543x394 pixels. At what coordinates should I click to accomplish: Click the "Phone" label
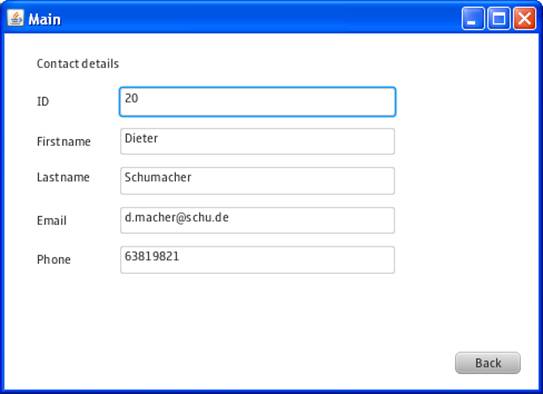click(54, 259)
